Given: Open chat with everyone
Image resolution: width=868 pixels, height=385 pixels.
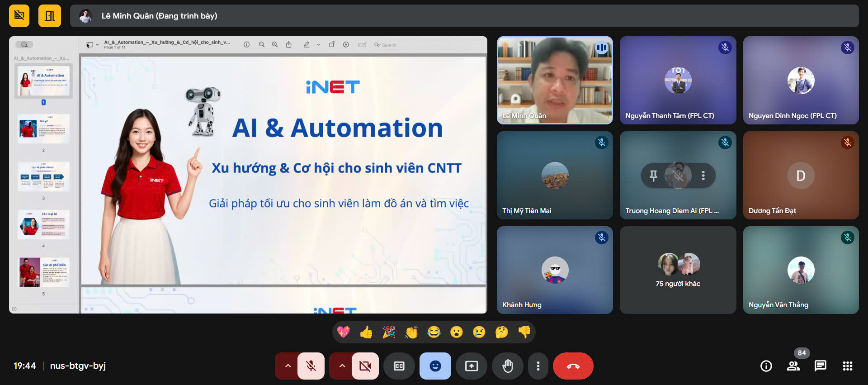Looking at the screenshot, I should pyautogui.click(x=821, y=366).
